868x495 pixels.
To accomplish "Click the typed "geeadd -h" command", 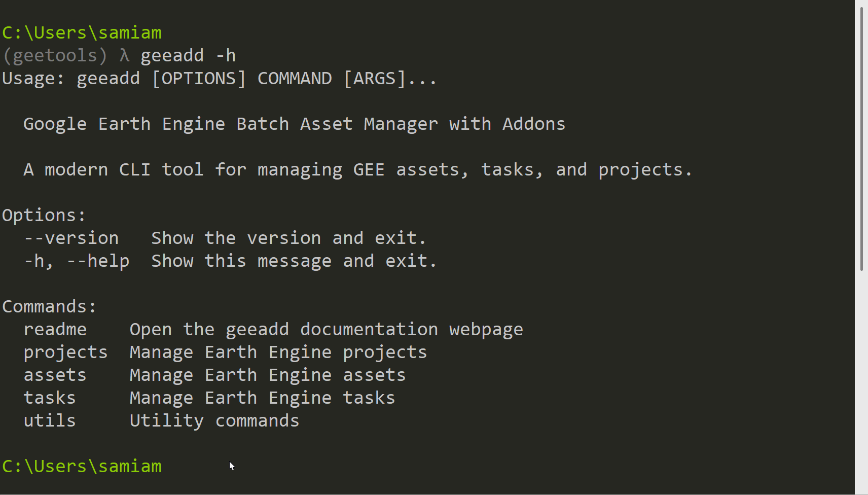I will pos(188,56).
